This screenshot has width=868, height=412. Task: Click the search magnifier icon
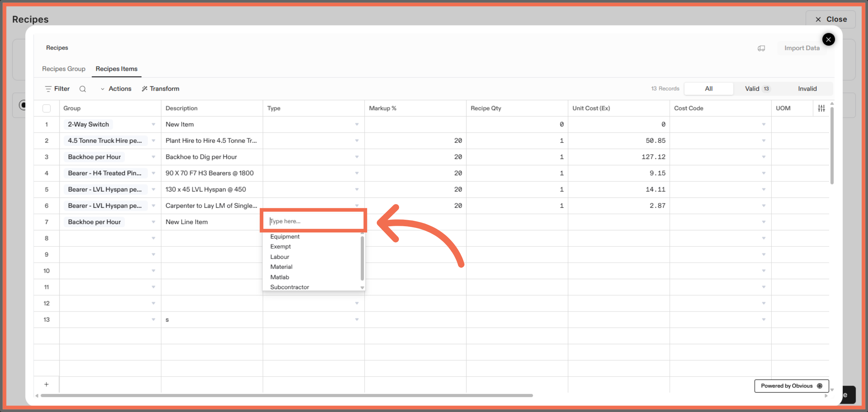(x=82, y=89)
